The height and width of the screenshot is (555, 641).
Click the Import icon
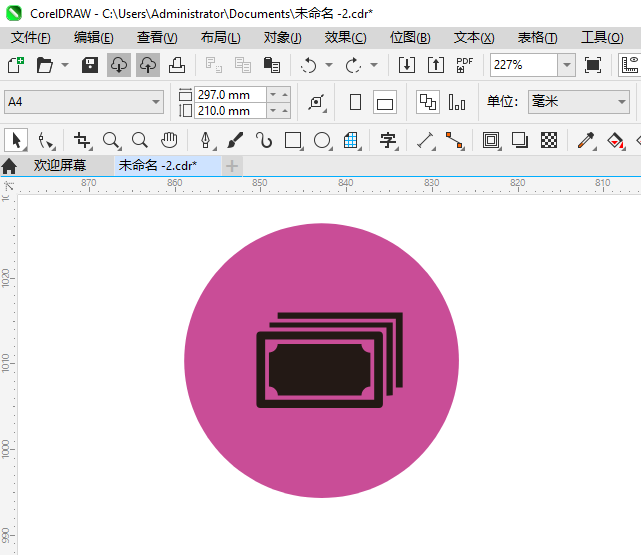(407, 65)
